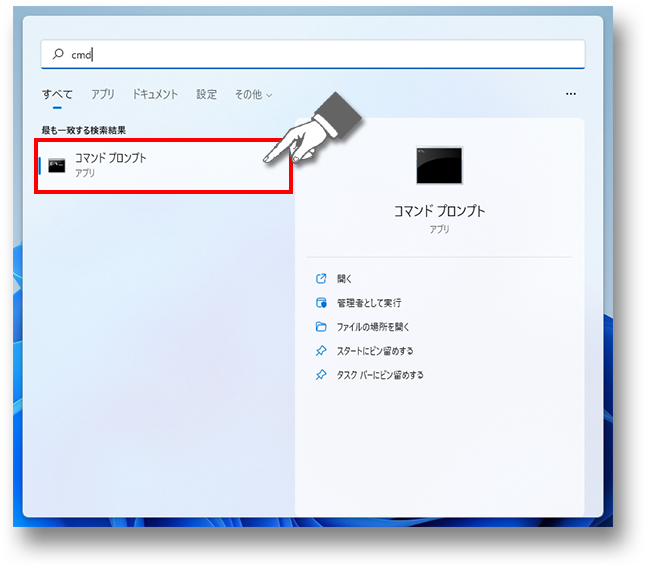Choose タスク バーにピン留めする

tap(380, 375)
